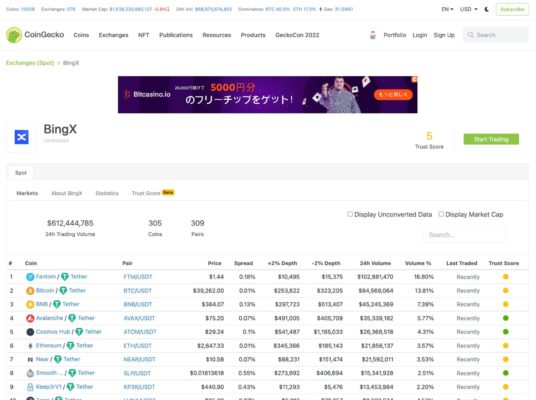Click the BingX exchange logo
The image size is (536, 400).
tap(22, 137)
